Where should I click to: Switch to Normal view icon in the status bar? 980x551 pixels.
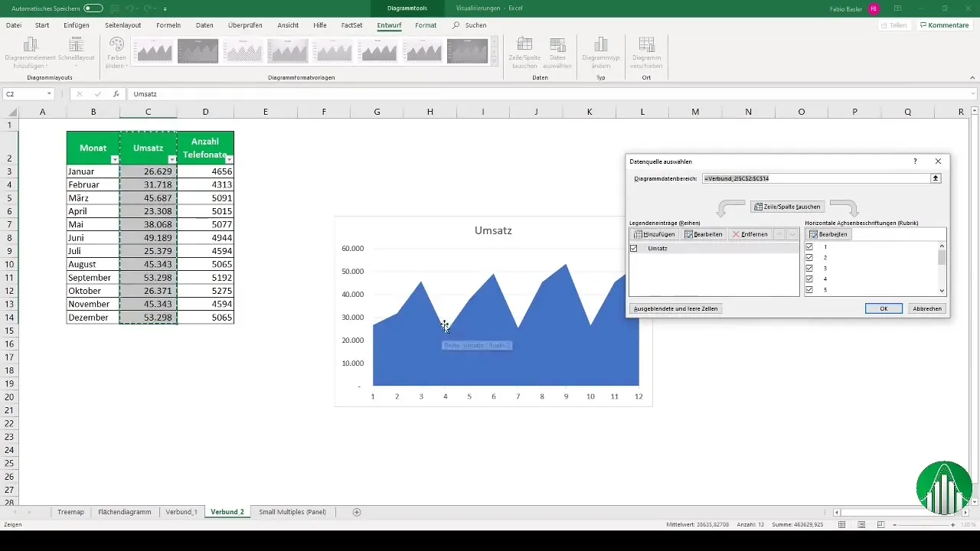tap(841, 525)
